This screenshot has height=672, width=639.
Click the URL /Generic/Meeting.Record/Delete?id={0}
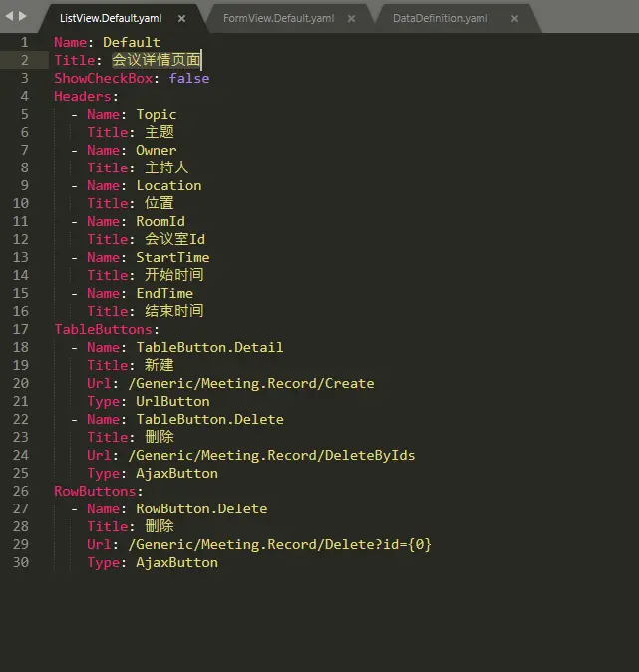tap(279, 544)
